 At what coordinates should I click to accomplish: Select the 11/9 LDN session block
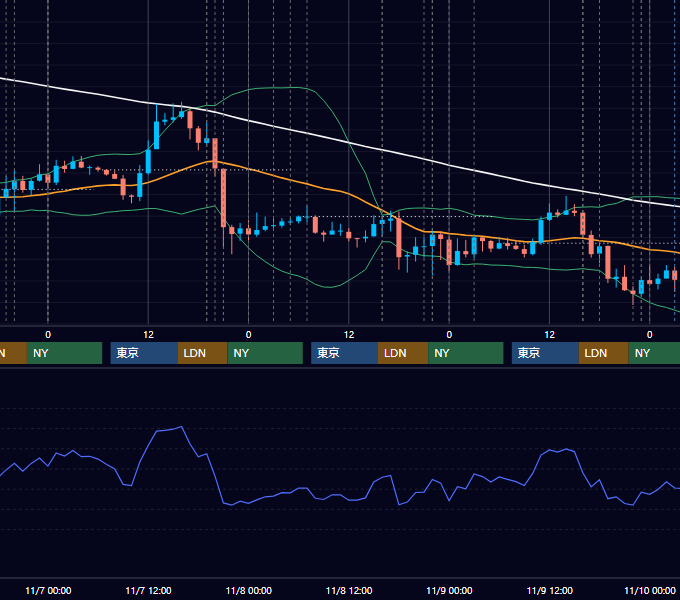(x=604, y=353)
